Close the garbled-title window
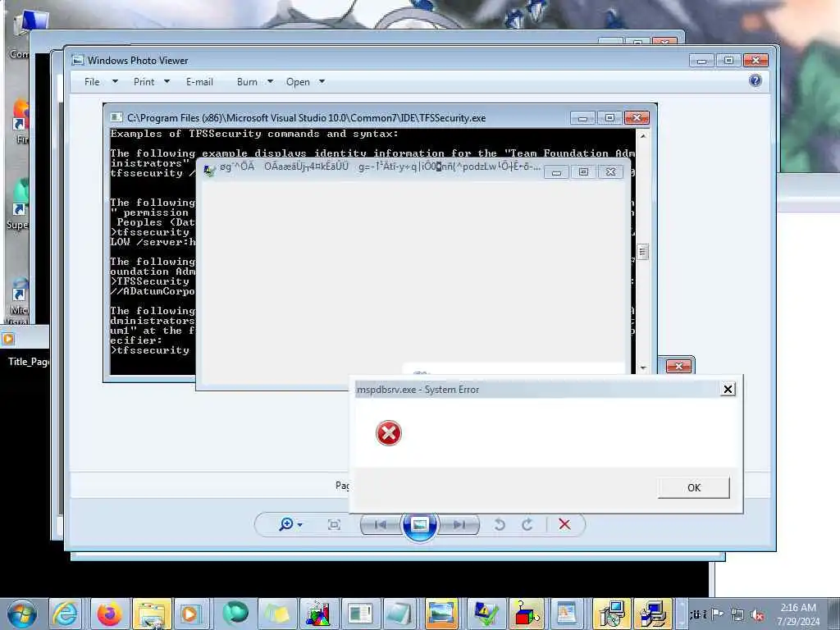This screenshot has width=840, height=630. pos(610,172)
